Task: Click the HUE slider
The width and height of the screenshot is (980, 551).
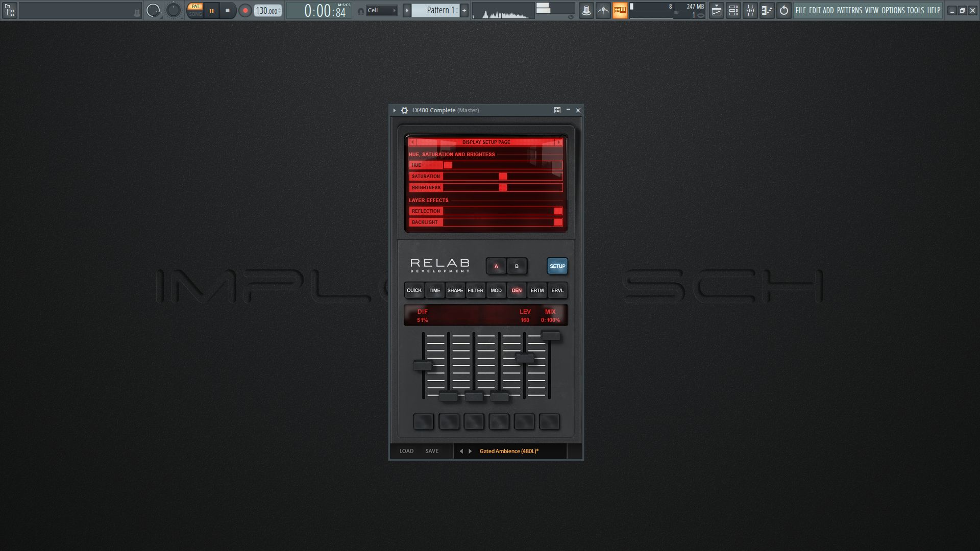Action: [x=485, y=165]
